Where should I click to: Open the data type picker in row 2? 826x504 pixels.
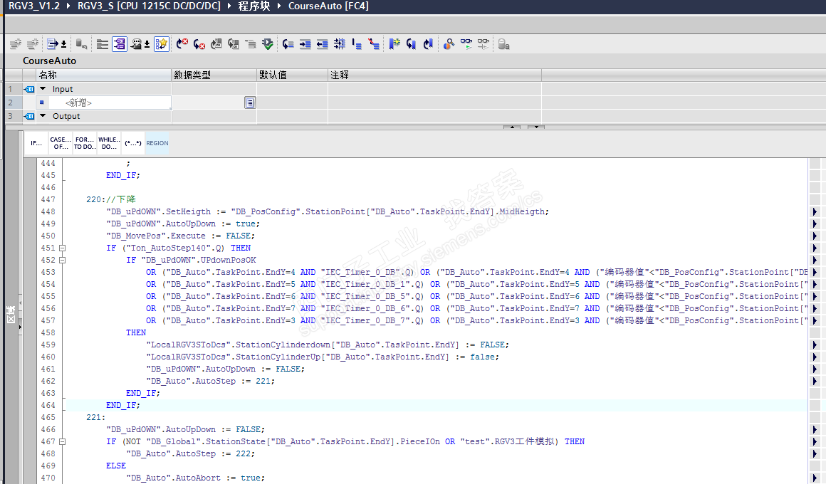click(250, 103)
